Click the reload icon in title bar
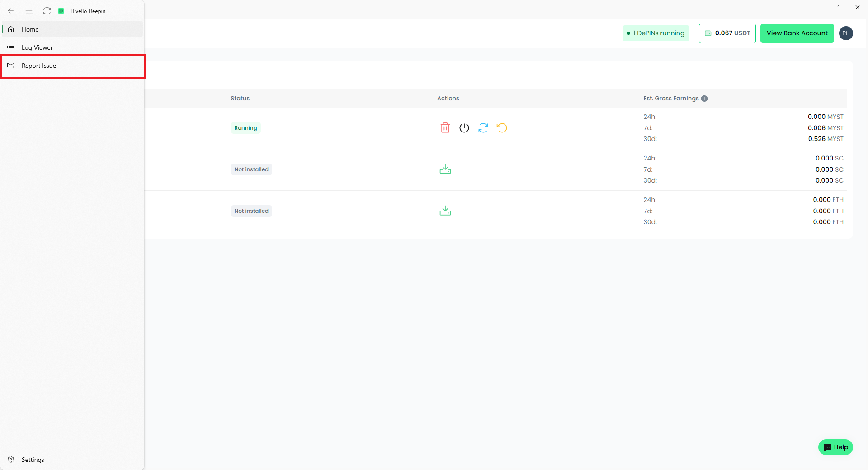 pos(47,11)
